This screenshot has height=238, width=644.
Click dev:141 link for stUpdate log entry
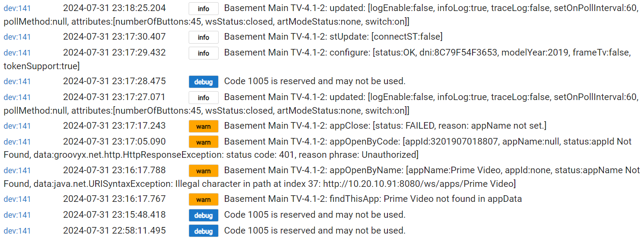pos(17,37)
